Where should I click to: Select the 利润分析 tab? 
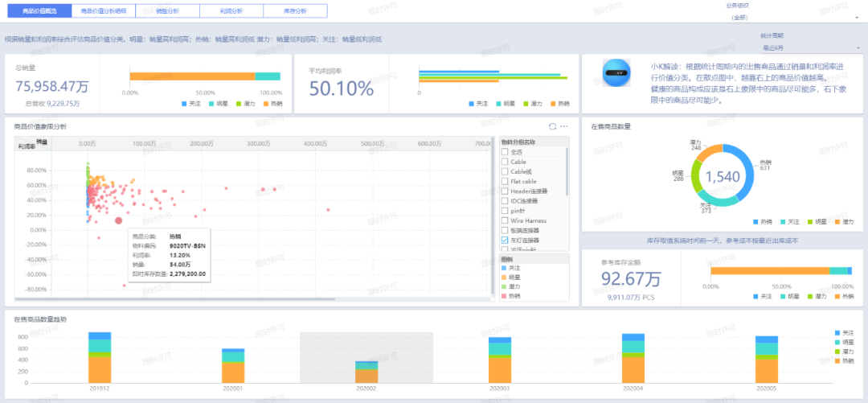pos(231,11)
